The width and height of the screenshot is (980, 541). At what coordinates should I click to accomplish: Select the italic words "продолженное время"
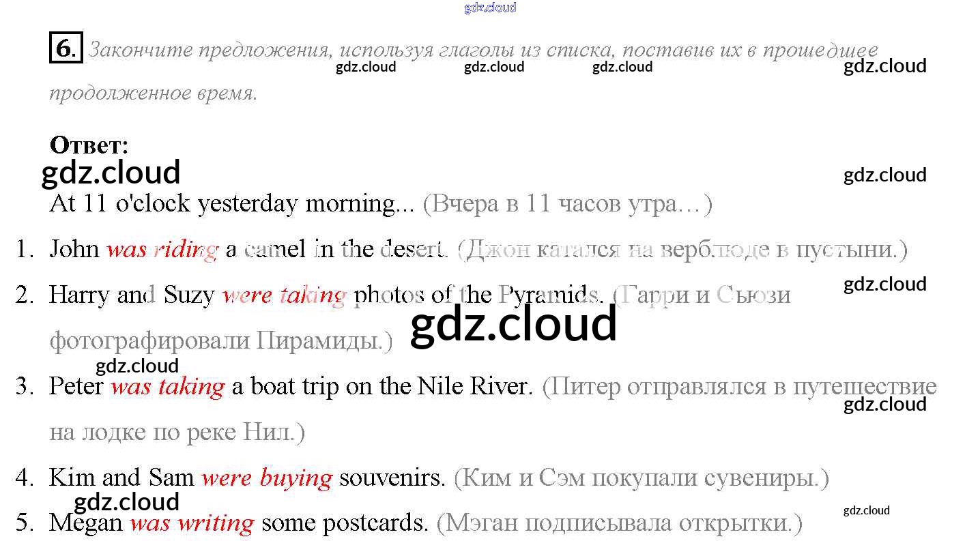click(x=153, y=93)
